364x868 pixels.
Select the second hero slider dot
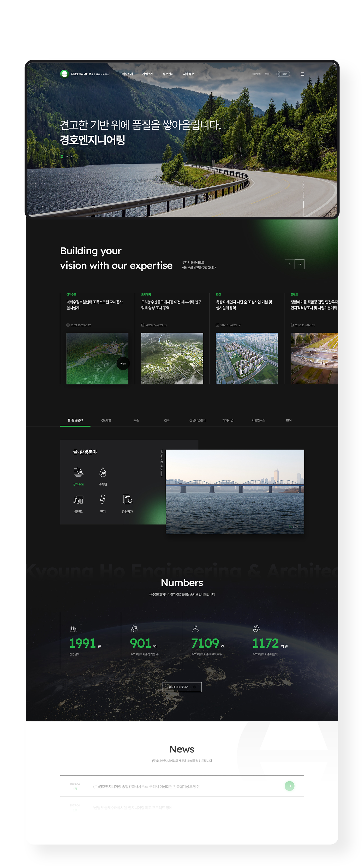(67, 156)
